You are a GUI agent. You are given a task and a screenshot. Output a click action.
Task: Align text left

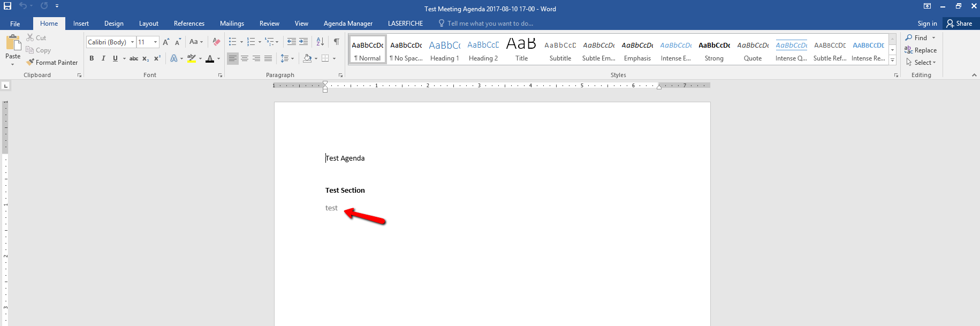233,58
